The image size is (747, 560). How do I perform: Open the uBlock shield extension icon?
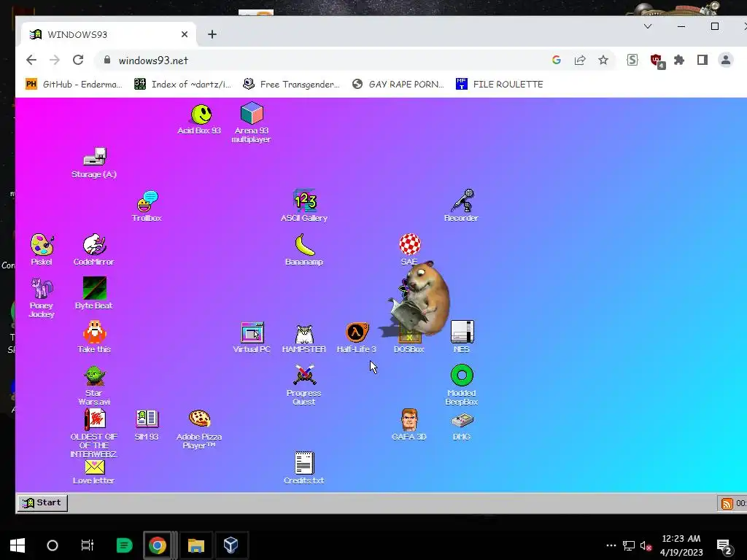657,61
